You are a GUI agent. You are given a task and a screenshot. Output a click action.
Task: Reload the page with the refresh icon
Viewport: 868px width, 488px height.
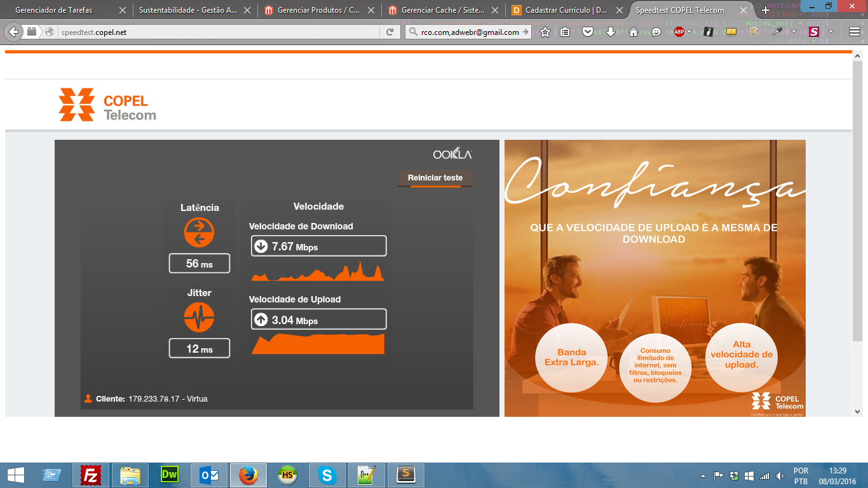click(x=390, y=32)
